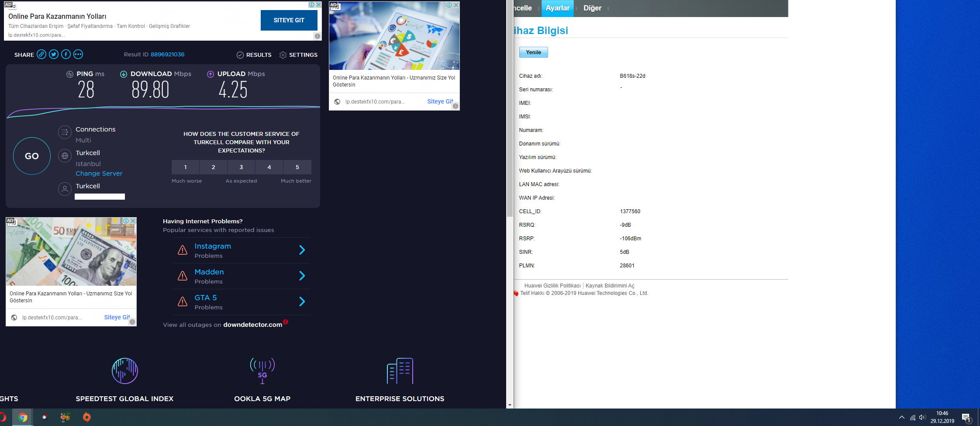Click the tablet charts ad image

point(394,36)
